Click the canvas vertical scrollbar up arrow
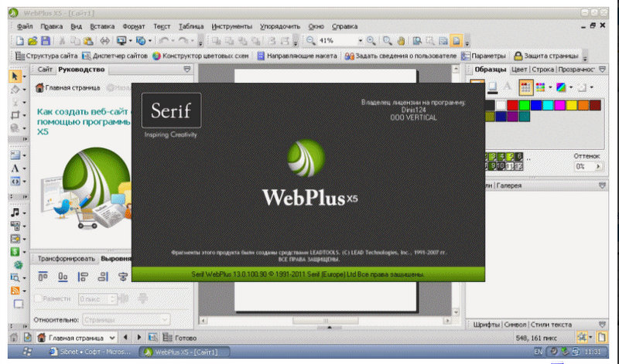The width and height of the screenshot is (619, 364). (x=456, y=69)
